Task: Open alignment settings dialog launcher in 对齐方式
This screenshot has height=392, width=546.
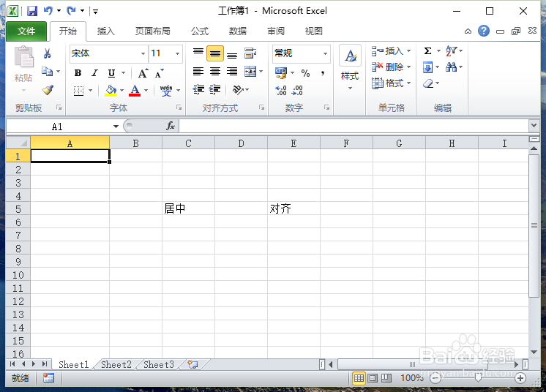Action: tap(261, 108)
